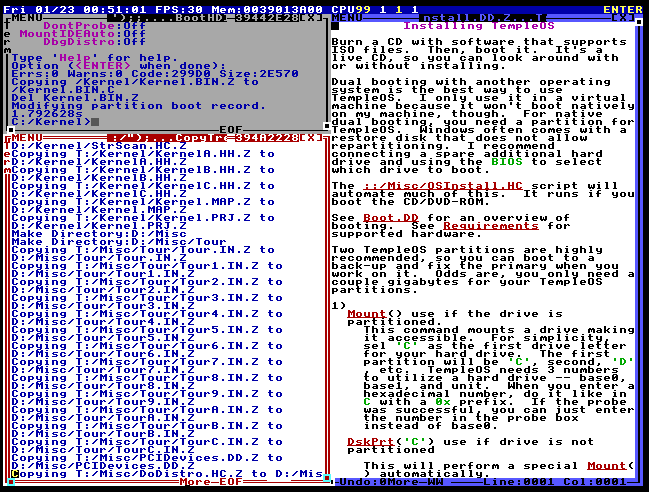Open the Boot.DD link

click(390, 218)
